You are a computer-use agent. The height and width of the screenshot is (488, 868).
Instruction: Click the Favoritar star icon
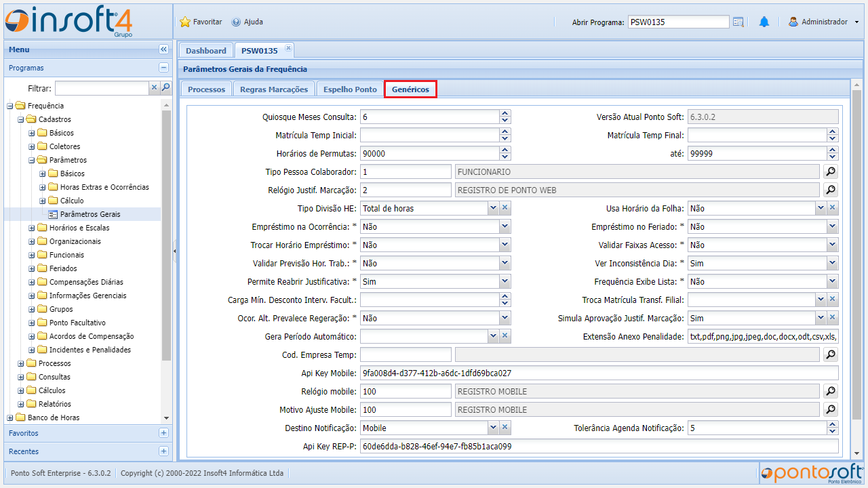(185, 22)
